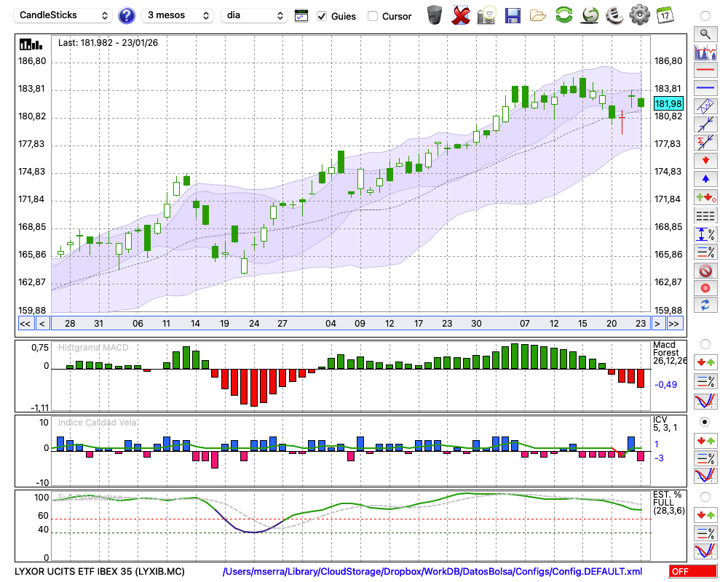Click the main chart lines percent tool
This screenshot has height=582, width=728.
[705, 252]
